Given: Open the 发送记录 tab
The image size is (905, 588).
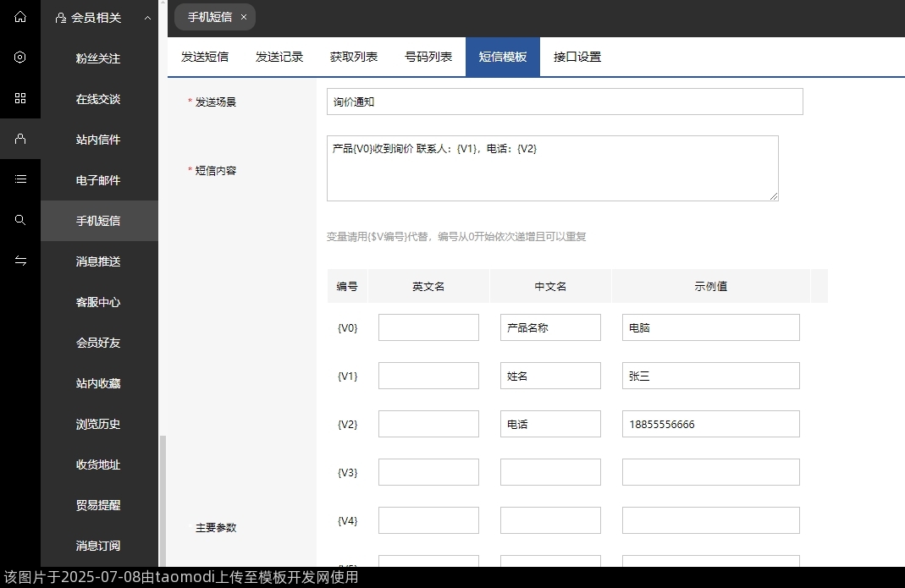Looking at the screenshot, I should [x=279, y=57].
